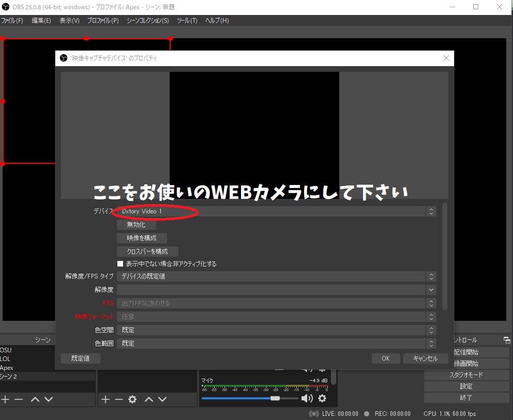Screen dimensions: 513x420
Task: Remove selected source with minus icon
Action: click(x=119, y=399)
